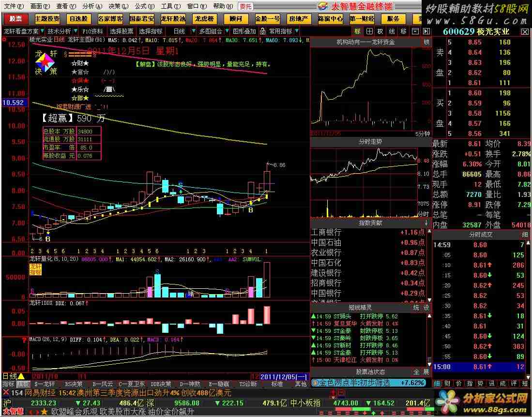532x417 pixels.
Task: Click the 锁 button on 机构动向 panel
Action: coord(426,42)
